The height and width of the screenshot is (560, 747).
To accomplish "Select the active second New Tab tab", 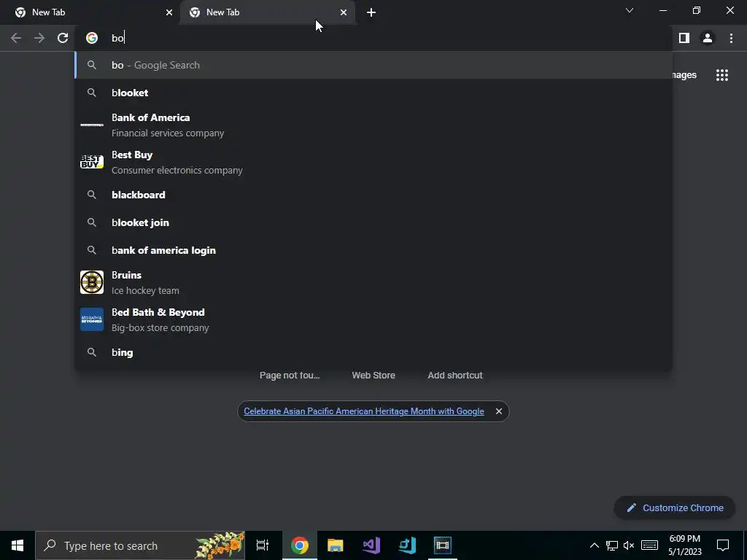I will [267, 12].
